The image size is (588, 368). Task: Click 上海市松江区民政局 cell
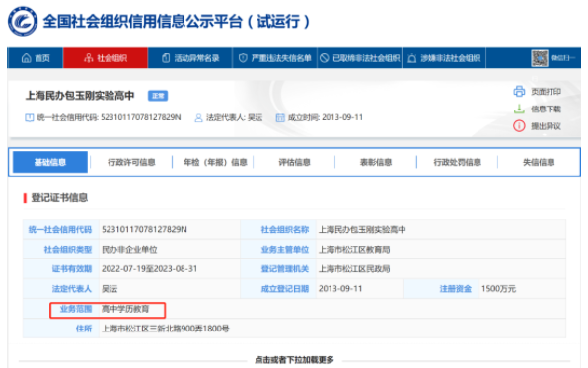[354, 269]
